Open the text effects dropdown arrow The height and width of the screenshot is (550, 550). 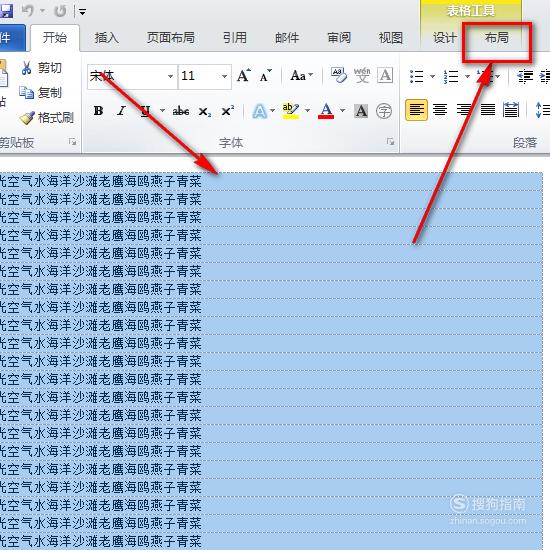[x=273, y=111]
